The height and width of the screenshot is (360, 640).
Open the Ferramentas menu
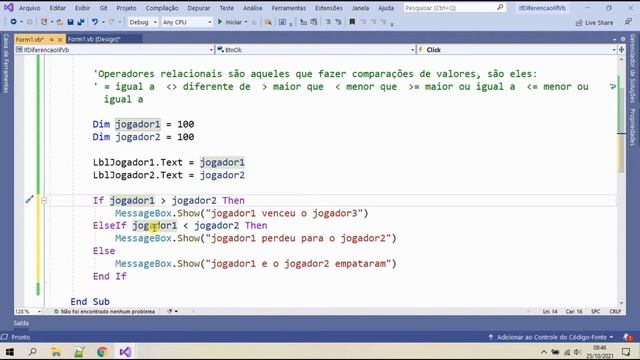tap(289, 8)
